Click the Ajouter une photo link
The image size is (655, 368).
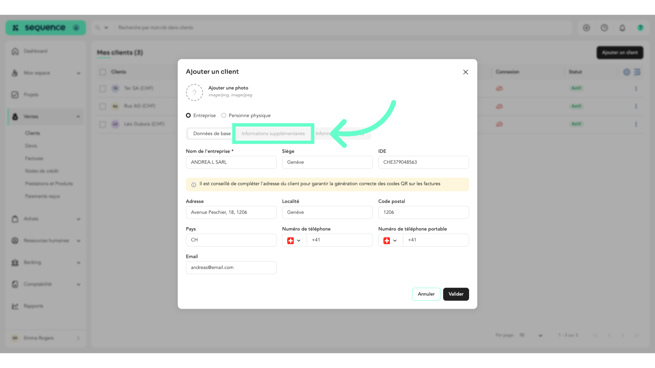point(228,88)
